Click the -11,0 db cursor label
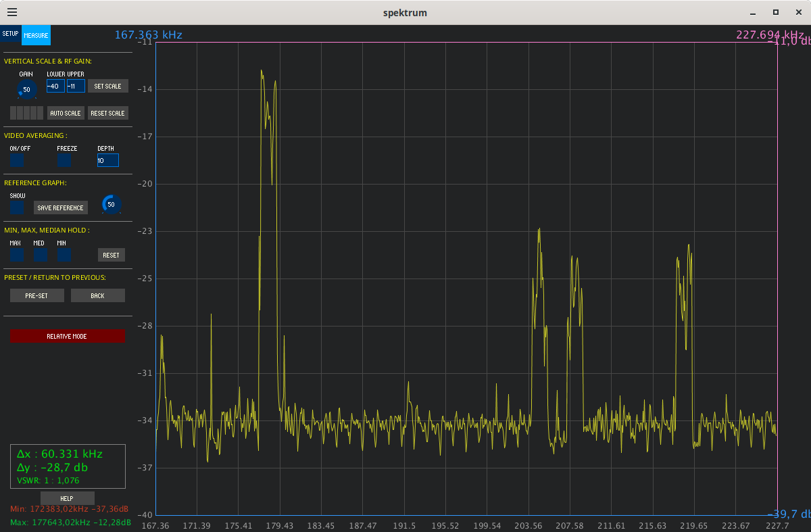This screenshot has height=532, width=811. click(x=789, y=41)
